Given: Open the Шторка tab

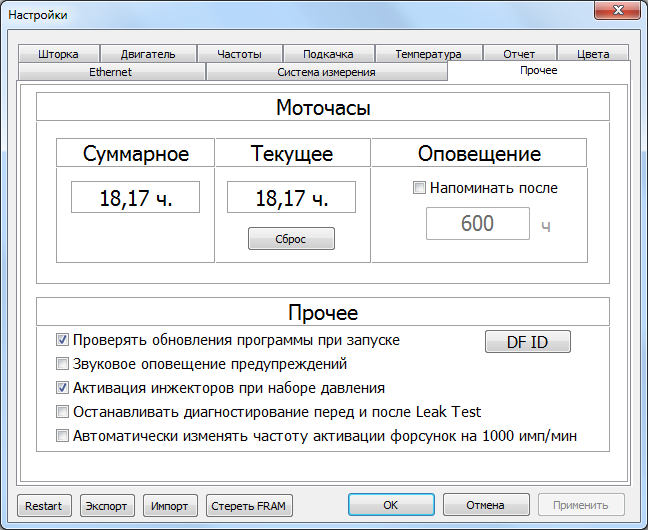Looking at the screenshot, I should point(58,54).
